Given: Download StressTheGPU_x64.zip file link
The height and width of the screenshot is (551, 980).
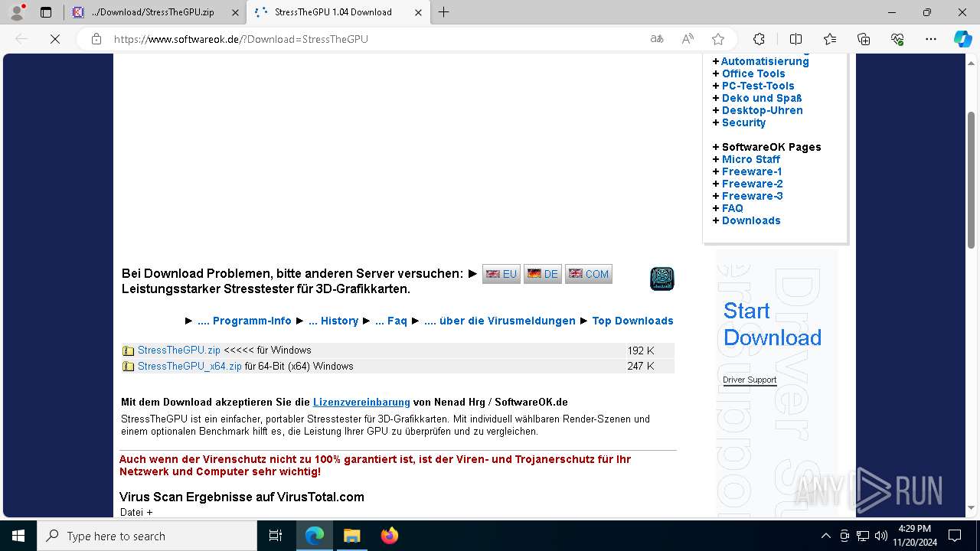Looking at the screenshot, I should (190, 367).
